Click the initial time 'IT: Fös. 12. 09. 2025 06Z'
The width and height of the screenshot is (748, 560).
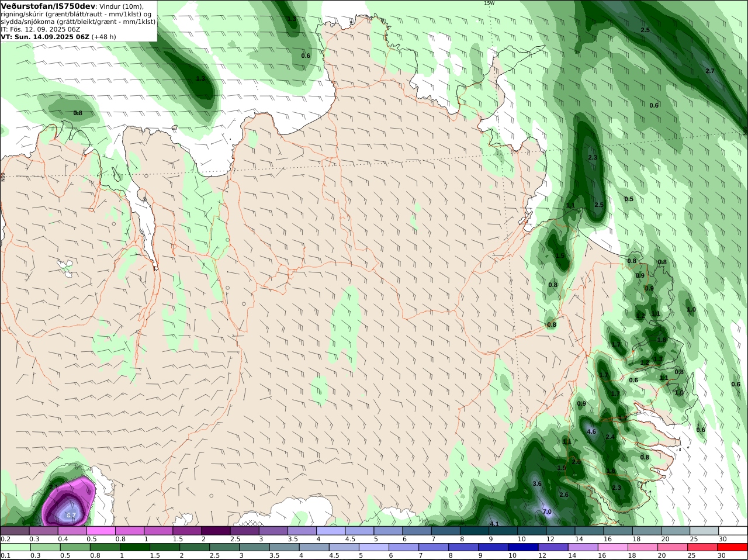41,29
